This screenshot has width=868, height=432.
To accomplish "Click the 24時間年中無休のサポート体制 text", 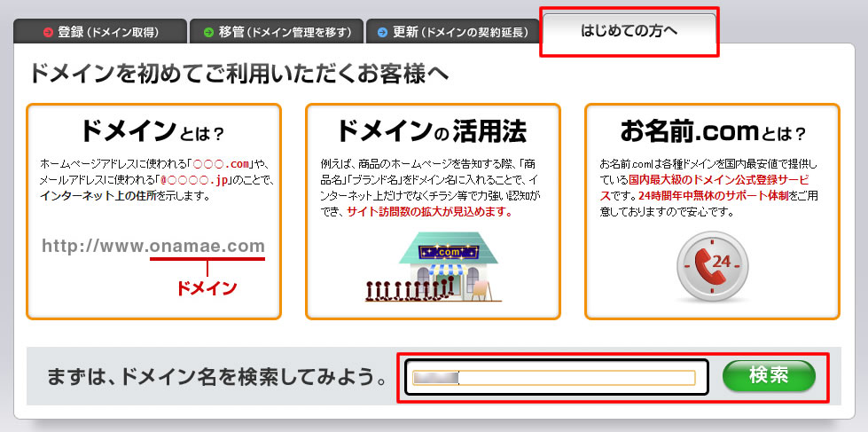I will click(x=714, y=196).
